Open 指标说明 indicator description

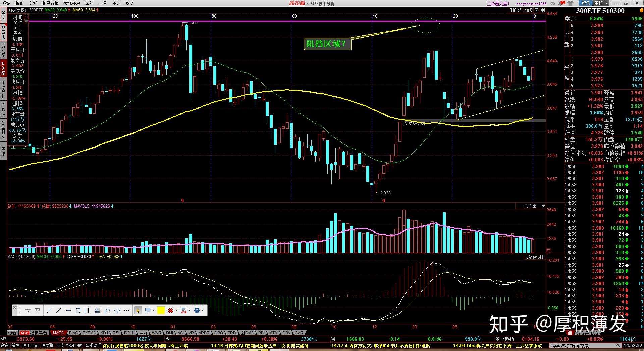click(535, 257)
